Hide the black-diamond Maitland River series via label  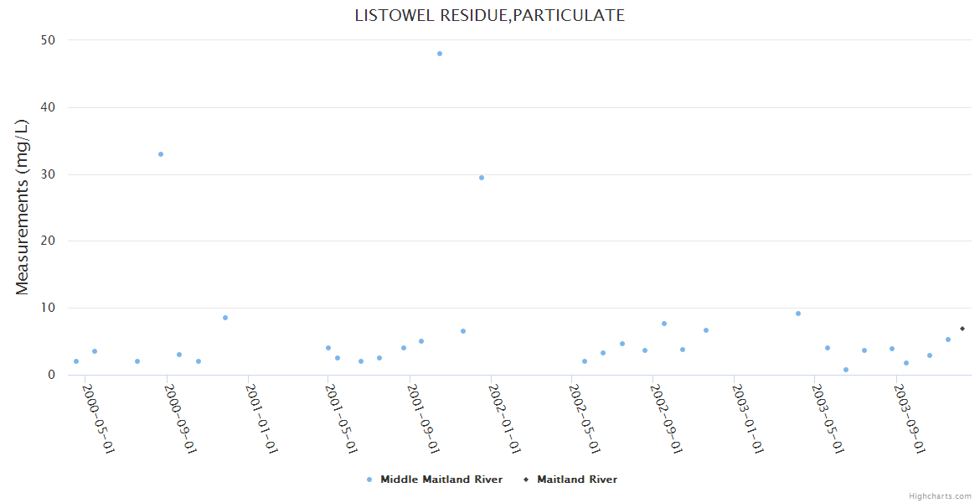point(577,480)
